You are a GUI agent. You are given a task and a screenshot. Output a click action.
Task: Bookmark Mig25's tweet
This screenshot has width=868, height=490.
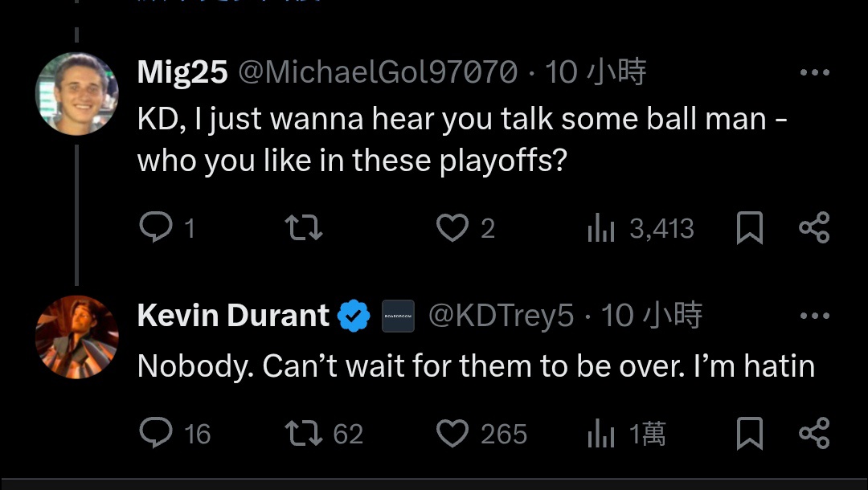[x=750, y=227]
